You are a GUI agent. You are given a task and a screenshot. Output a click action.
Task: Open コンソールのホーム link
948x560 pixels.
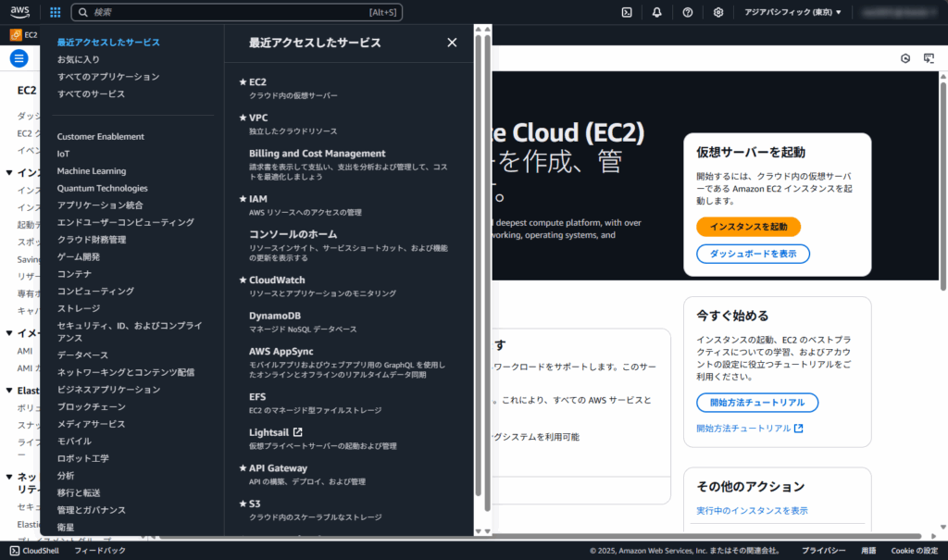point(293,234)
